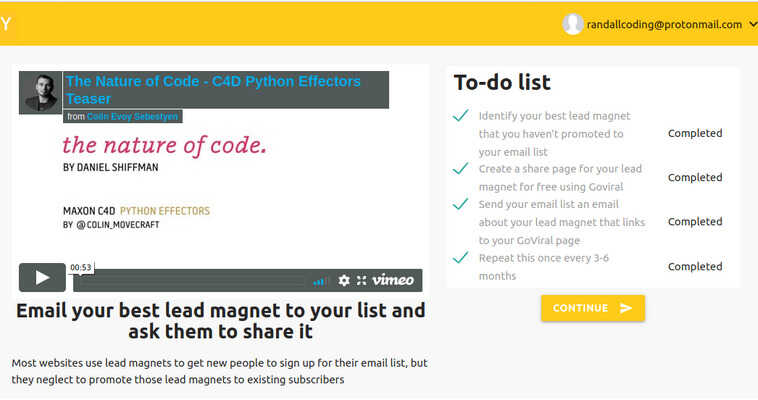Select the 'Create a share page' to-do text
The width and height of the screenshot is (758, 400).
pos(560,178)
